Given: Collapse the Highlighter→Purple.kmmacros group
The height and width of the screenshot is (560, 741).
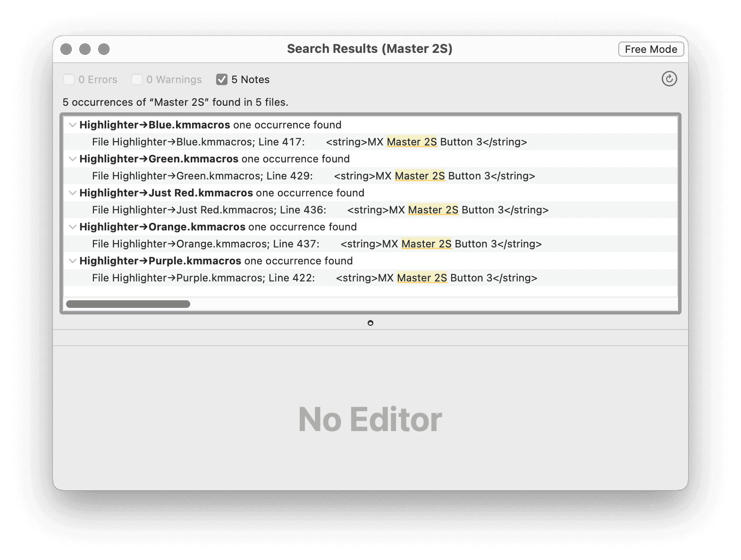Looking at the screenshot, I should [73, 261].
